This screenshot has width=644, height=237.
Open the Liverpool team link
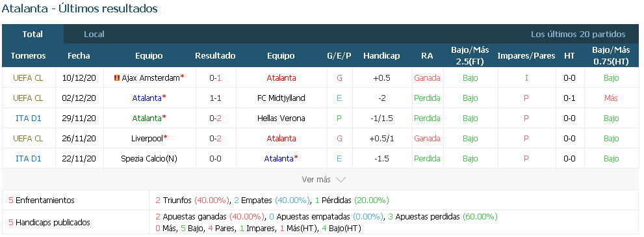tap(147, 138)
